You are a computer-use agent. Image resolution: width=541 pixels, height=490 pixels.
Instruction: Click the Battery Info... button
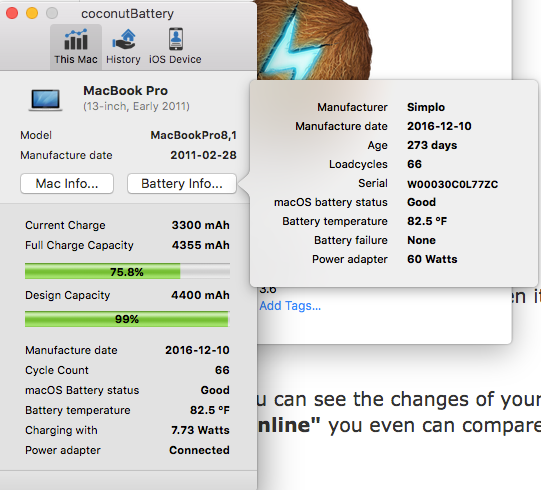(x=182, y=184)
